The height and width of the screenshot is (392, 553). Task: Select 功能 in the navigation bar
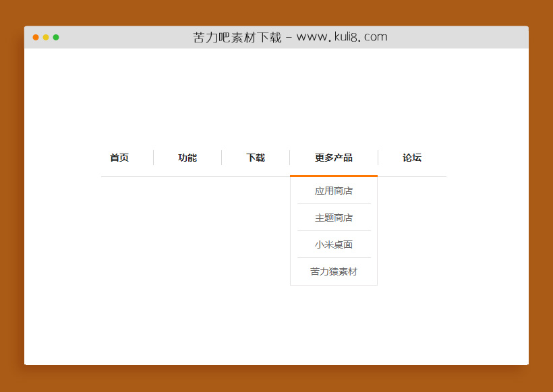pyautogui.click(x=187, y=158)
